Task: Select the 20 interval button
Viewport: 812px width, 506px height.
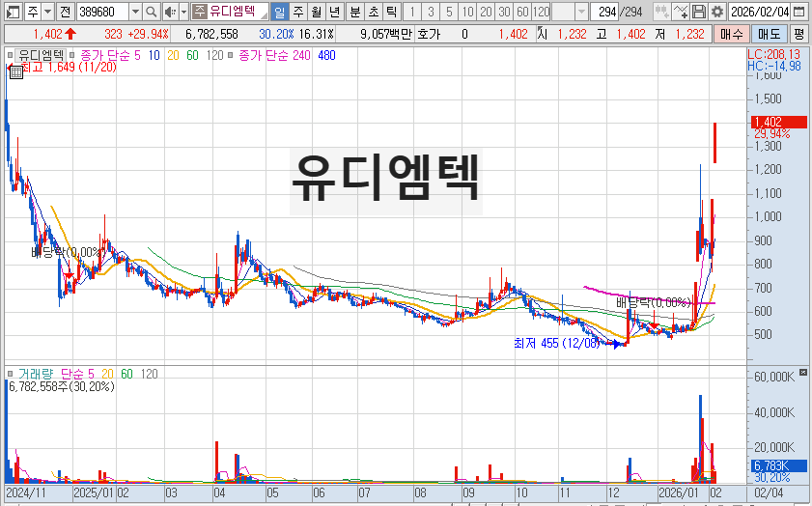Action: click(x=486, y=12)
